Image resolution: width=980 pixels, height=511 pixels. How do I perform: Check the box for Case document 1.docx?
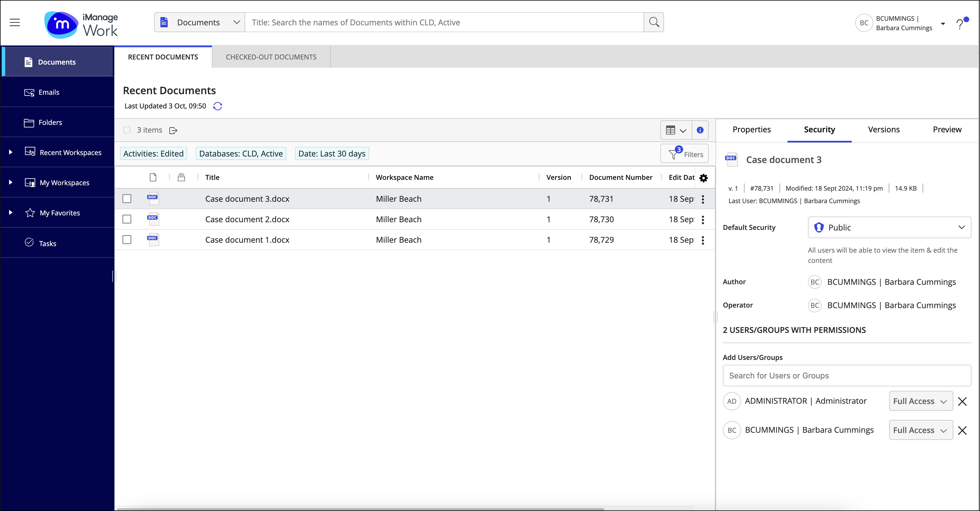pyautogui.click(x=127, y=240)
